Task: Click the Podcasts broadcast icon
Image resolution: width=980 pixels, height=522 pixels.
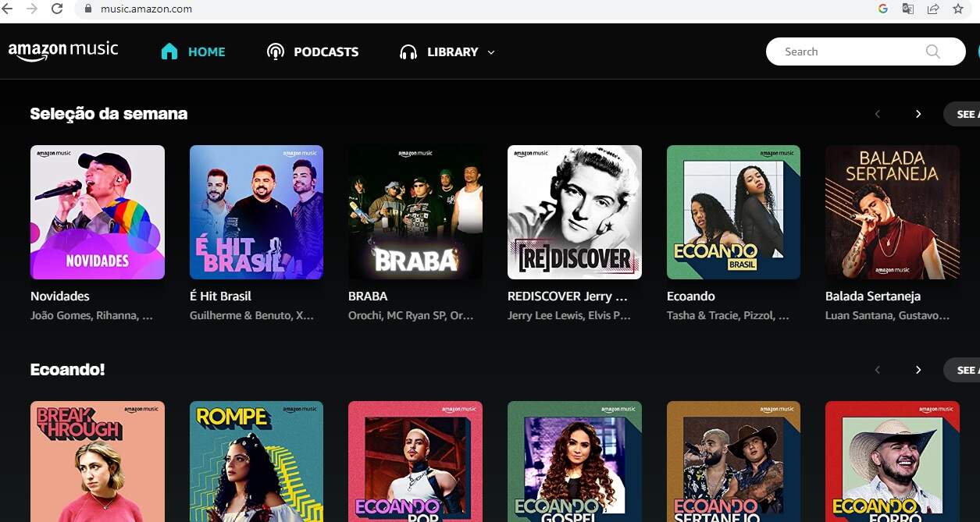Action: tap(275, 51)
